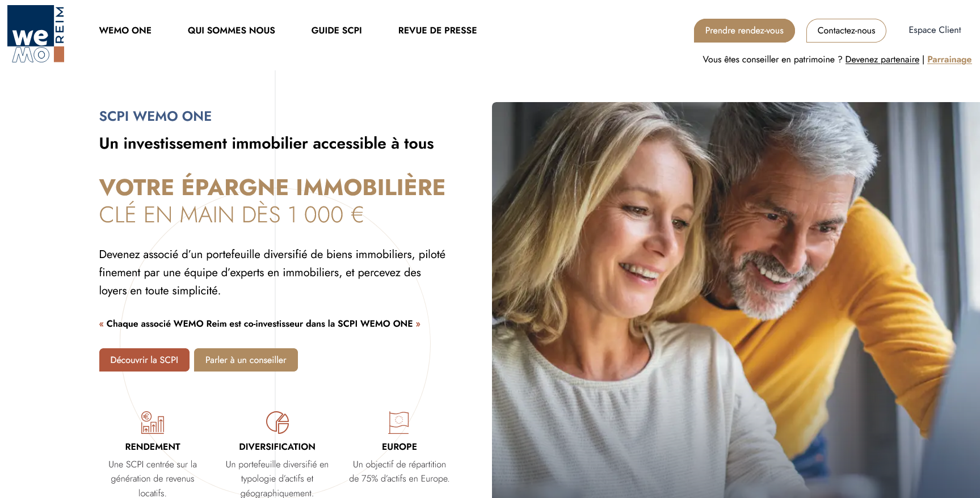
Task: Click Prendre rendez-vous button
Action: tap(745, 31)
